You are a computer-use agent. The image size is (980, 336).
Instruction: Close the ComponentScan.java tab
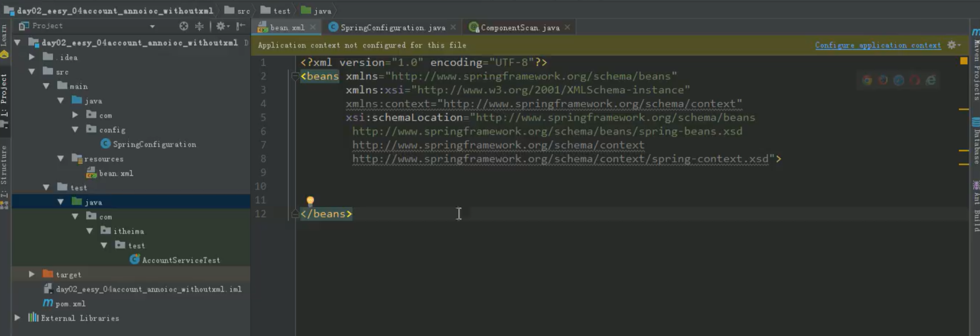click(567, 27)
